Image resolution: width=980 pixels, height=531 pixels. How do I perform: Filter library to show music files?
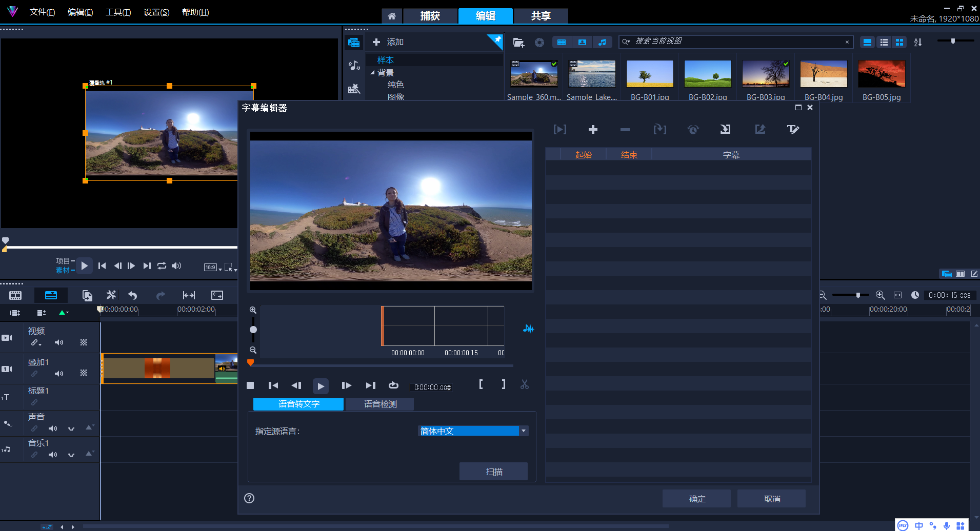603,42
